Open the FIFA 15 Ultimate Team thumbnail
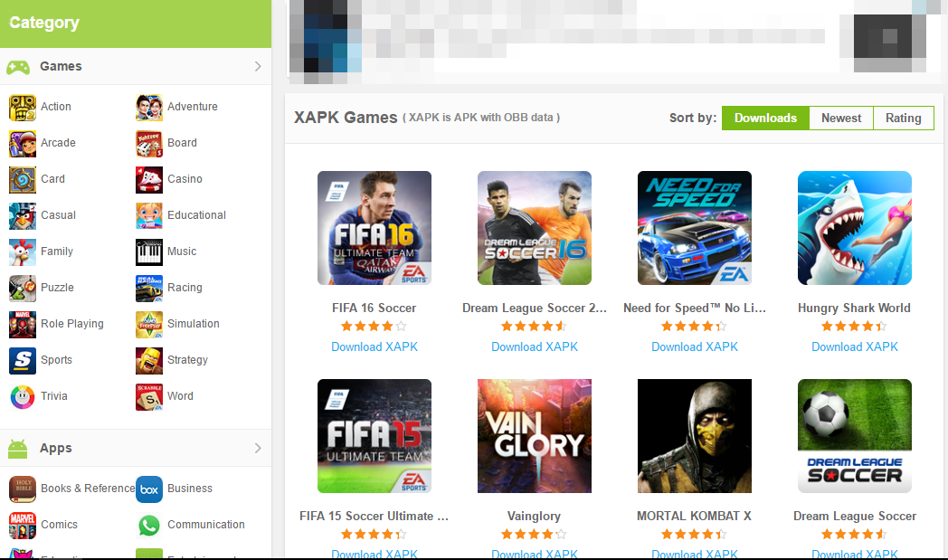 tap(374, 436)
